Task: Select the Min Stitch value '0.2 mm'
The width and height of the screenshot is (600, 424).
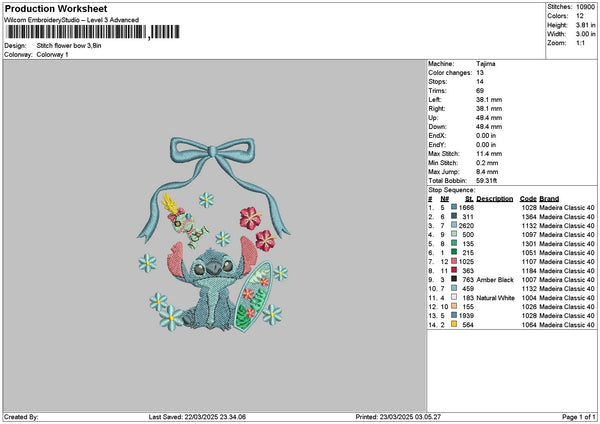Action: 487,163
